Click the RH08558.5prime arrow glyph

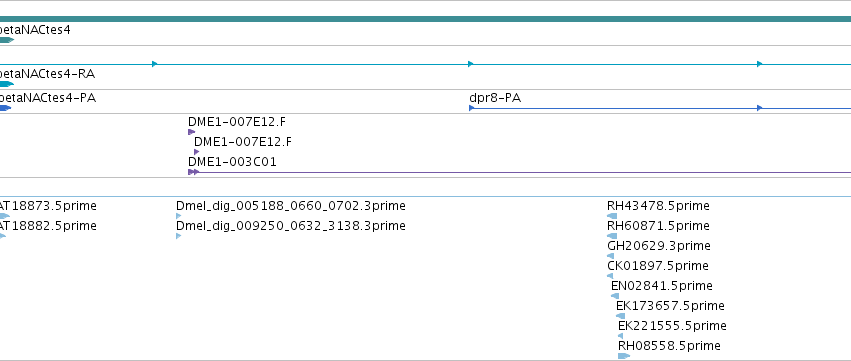click(624, 356)
